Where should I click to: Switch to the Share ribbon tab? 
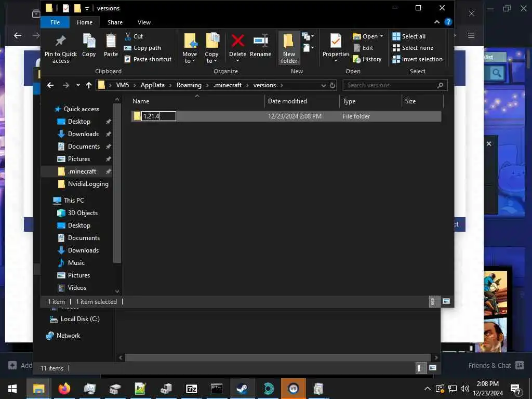click(x=115, y=22)
